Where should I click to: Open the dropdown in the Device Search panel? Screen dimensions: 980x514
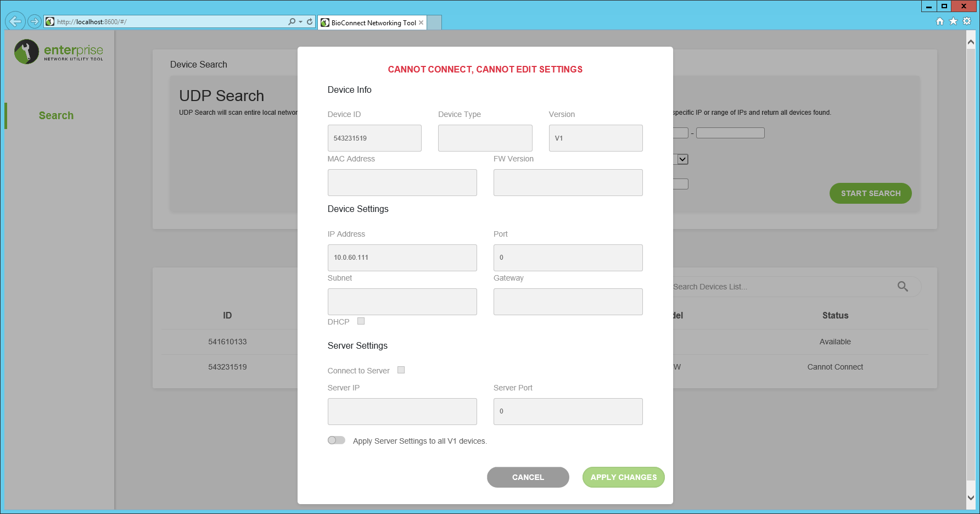click(682, 159)
